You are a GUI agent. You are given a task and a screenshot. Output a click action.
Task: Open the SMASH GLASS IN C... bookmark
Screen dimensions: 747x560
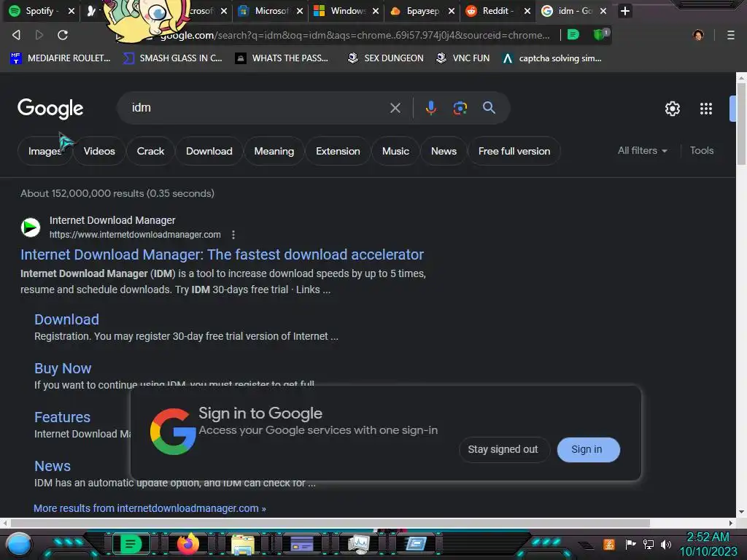pyautogui.click(x=172, y=58)
